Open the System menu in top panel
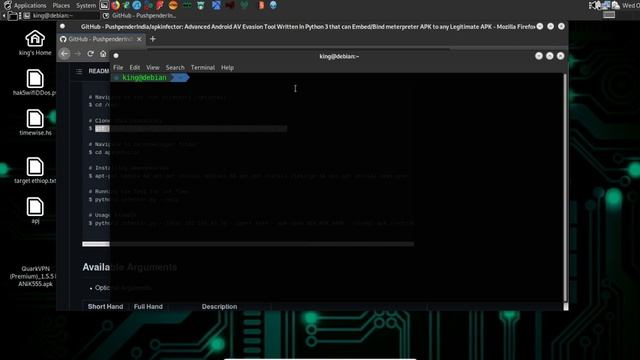Viewport: 640px width, 360px height. click(86, 5)
